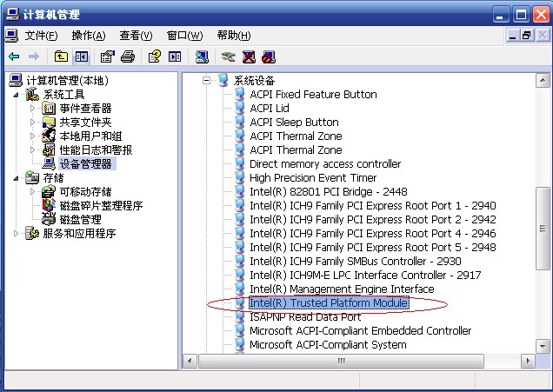The image size is (553, 392).
Task: Click the Update driver toolbar icon
Action: [229, 56]
